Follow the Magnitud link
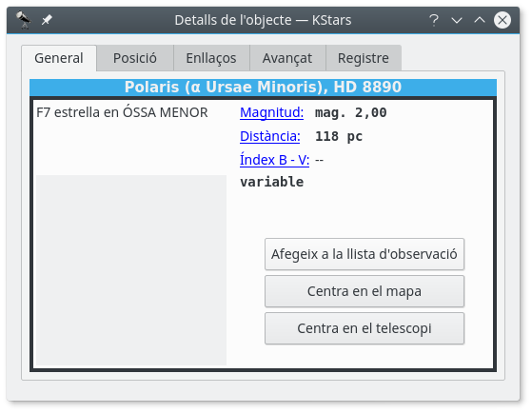Viewport: 532px width, 413px height. coord(272,112)
